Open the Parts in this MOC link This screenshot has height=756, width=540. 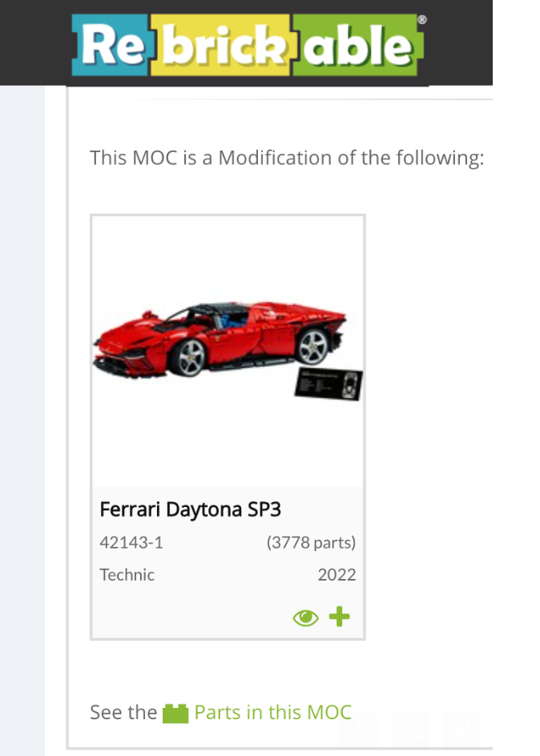tap(272, 712)
